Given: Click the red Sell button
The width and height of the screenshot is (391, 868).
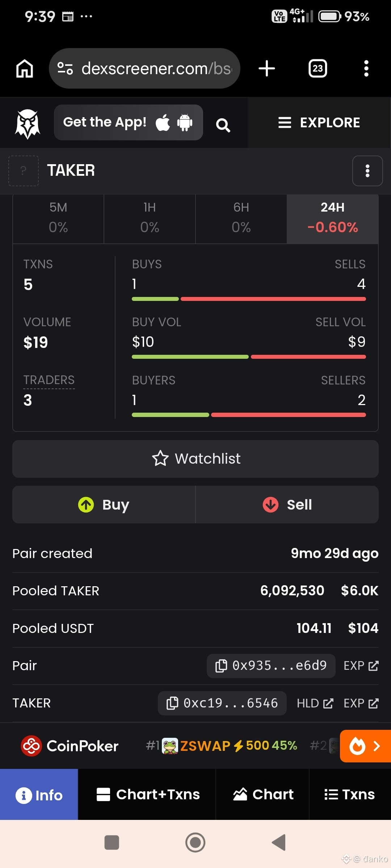Looking at the screenshot, I should click(x=287, y=505).
